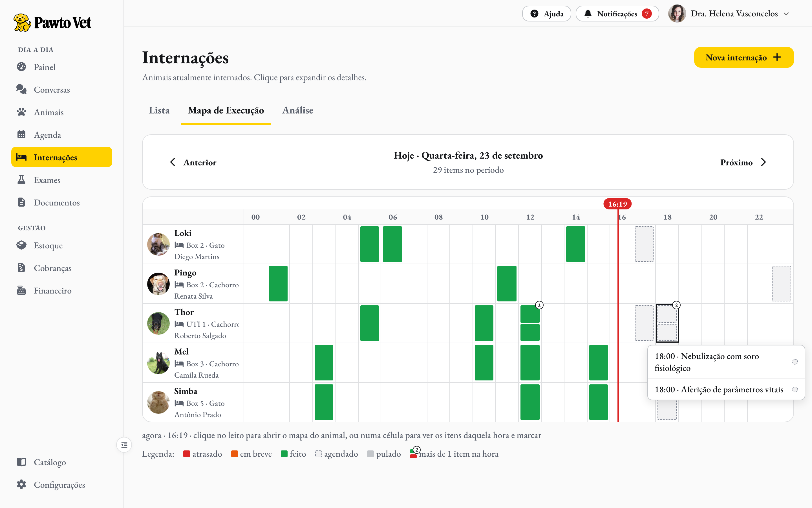Click the text '29 items no período'
The height and width of the screenshot is (508, 812).
(x=468, y=170)
